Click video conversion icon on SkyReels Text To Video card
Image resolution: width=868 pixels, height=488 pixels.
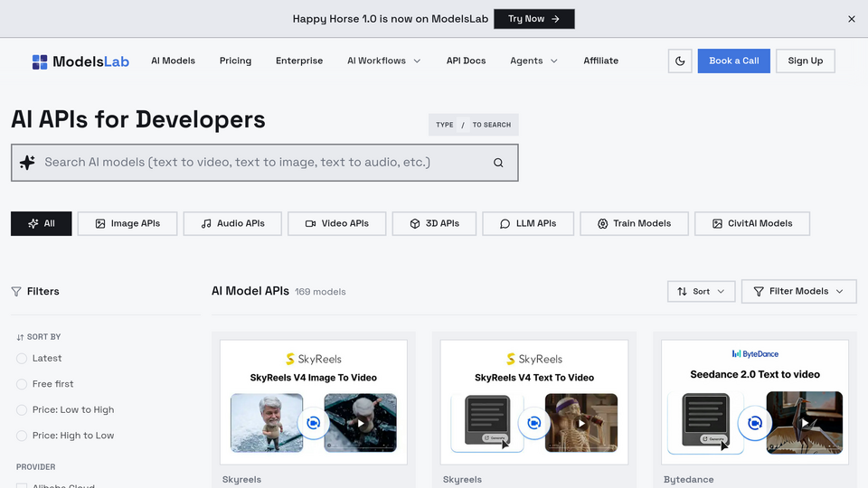coord(534,423)
